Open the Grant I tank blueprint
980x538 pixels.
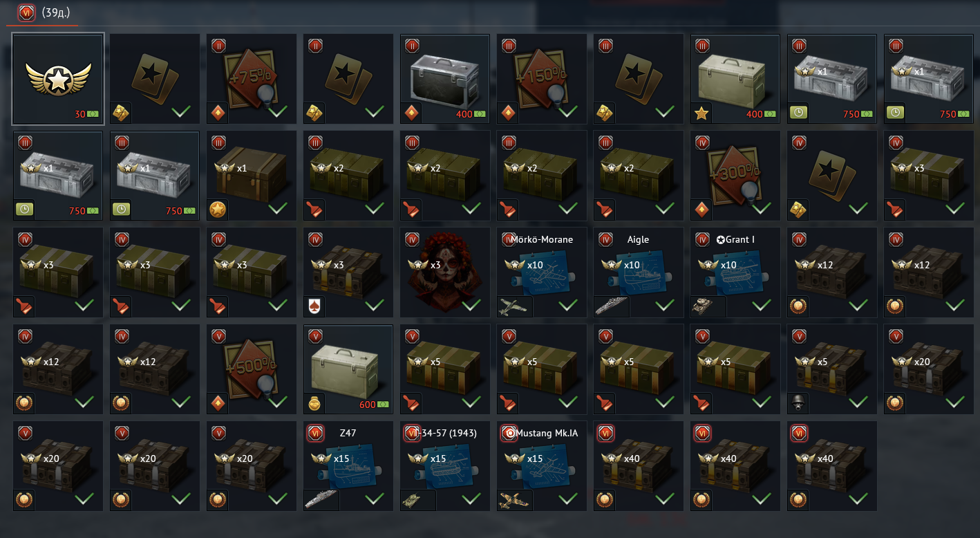click(x=735, y=272)
